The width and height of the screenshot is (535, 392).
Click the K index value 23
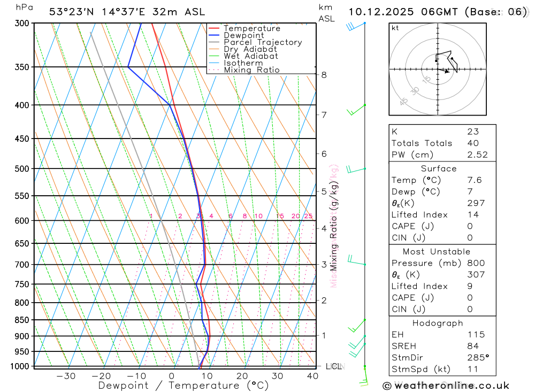point(473,132)
